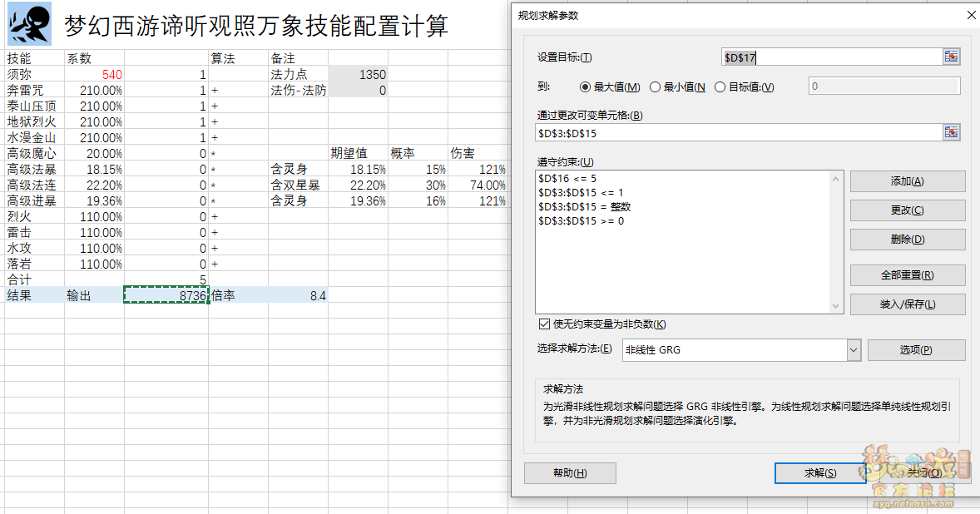Click the 高级法暴 skill cell
Screen dimensions: 980x514
pyautogui.click(x=34, y=169)
